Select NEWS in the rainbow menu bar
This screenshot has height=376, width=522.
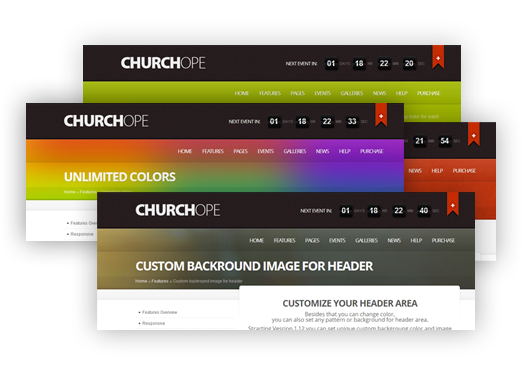[x=323, y=151]
